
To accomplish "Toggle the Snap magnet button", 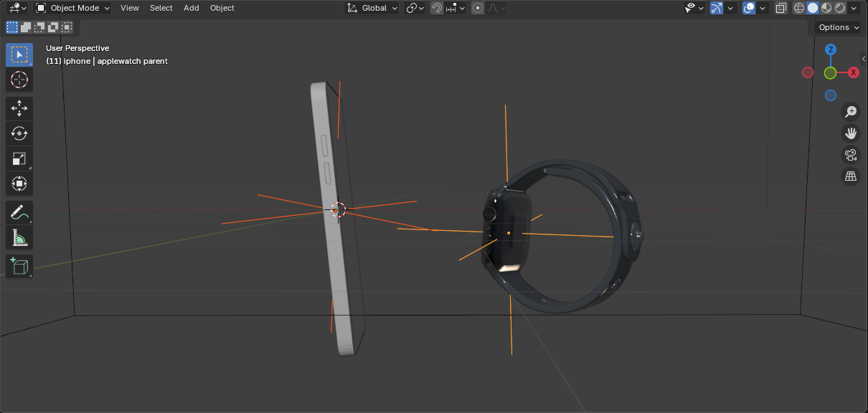I will (436, 8).
